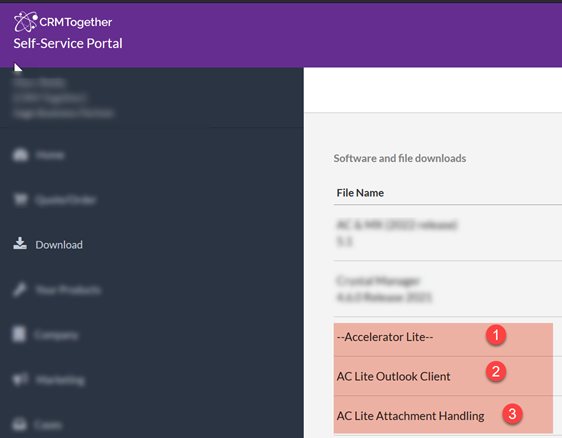Click the Download tray icon in sidebar

coord(20,243)
